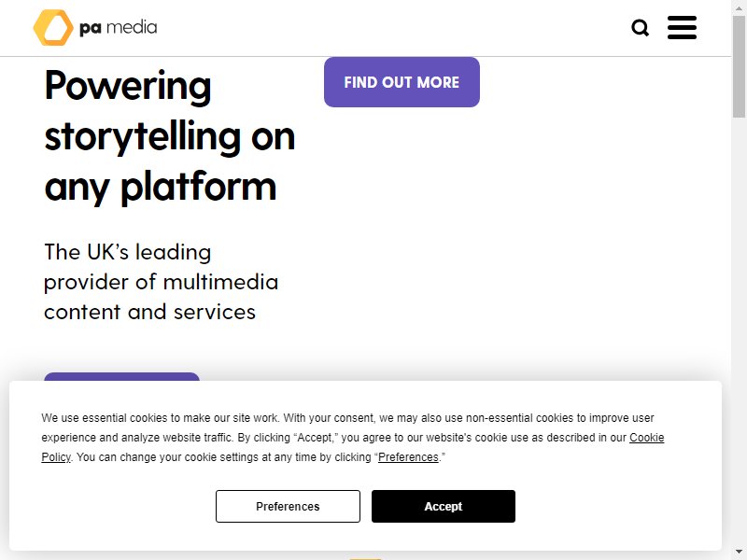This screenshot has width=747, height=560.
Task: Open cookie Preferences using the outlined button
Action: (288, 506)
